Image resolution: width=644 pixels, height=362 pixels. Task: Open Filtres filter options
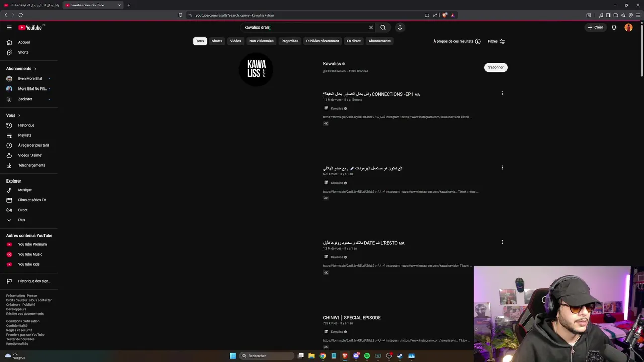point(496,41)
